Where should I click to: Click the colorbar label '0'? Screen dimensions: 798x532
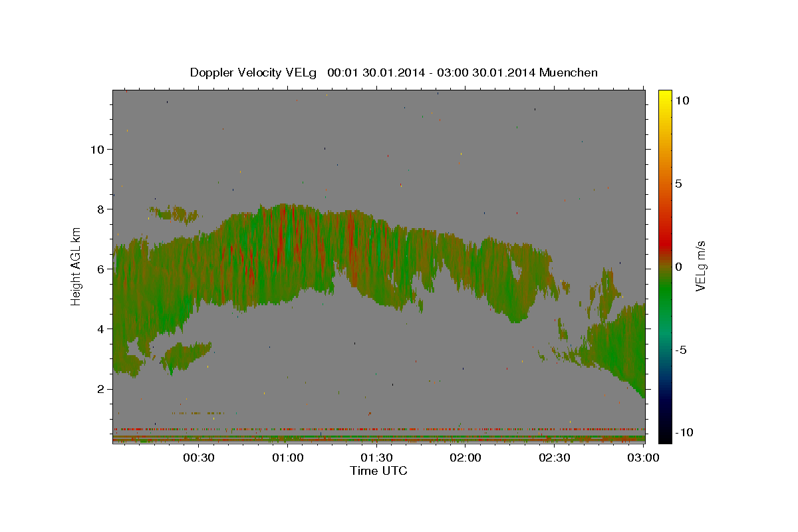[x=678, y=267]
